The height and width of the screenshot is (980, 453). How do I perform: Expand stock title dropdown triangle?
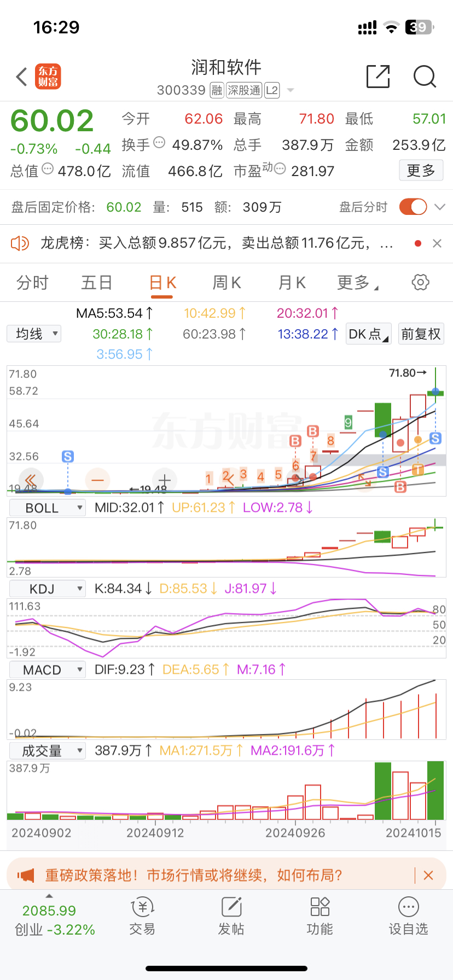coord(290,91)
